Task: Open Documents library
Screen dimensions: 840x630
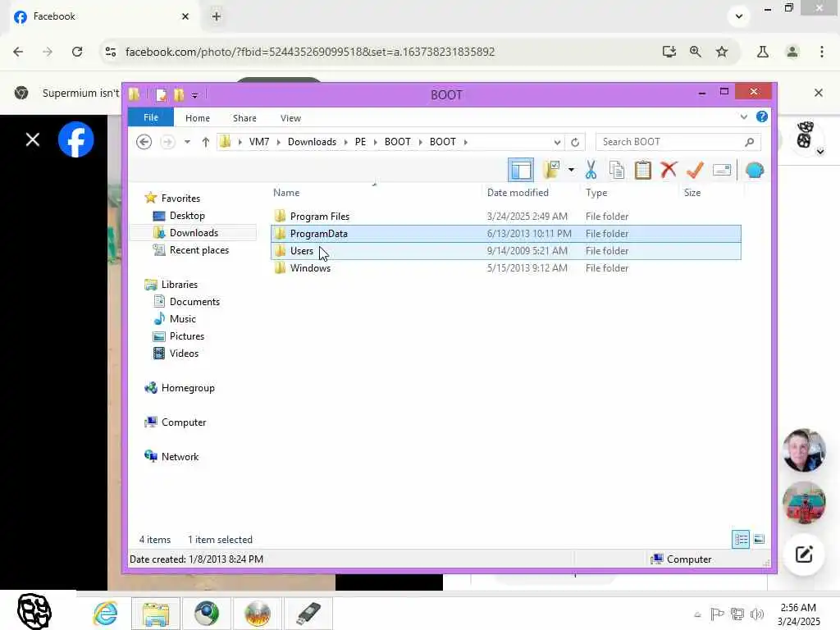Action: pyautogui.click(x=194, y=302)
